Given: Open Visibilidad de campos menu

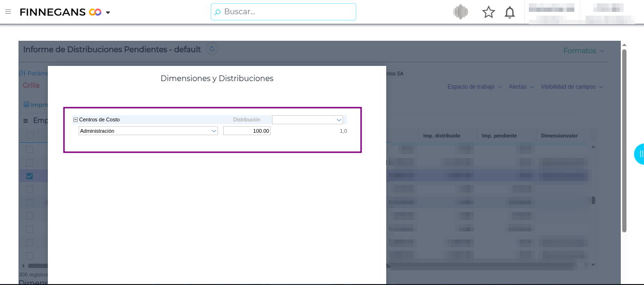Looking at the screenshot, I should pos(572,87).
